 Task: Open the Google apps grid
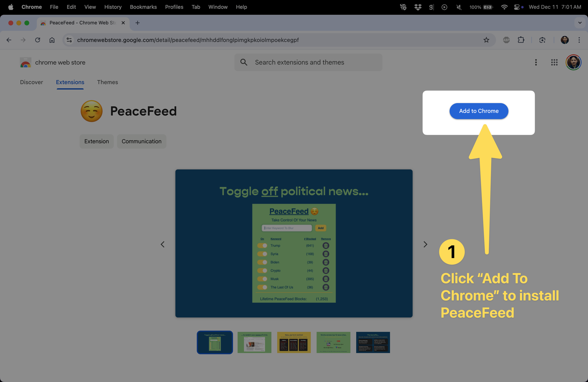(554, 62)
